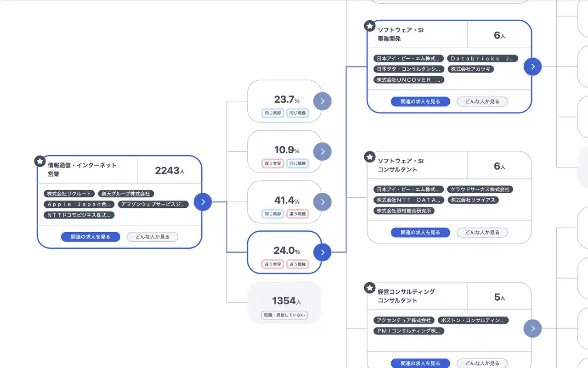Toggle star on ソフトウェア・SI 事業開発 card
This screenshot has width=588, height=368.
point(370,26)
